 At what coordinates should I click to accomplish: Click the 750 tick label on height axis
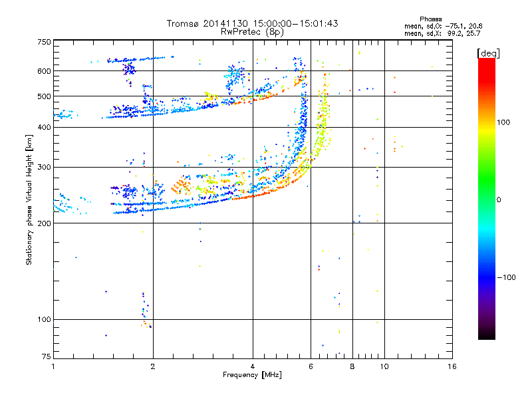[44, 42]
